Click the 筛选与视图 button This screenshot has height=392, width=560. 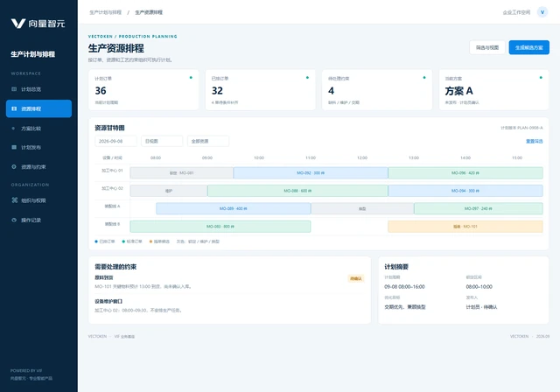[487, 47]
